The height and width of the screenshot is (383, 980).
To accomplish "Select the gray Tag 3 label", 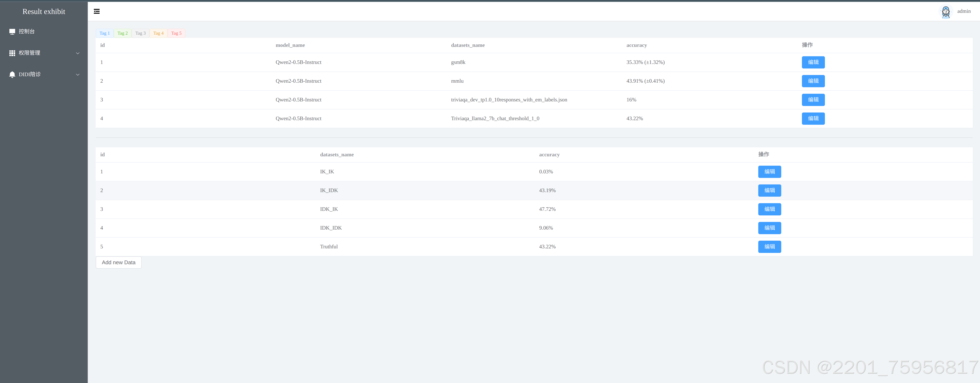I will click(x=140, y=33).
